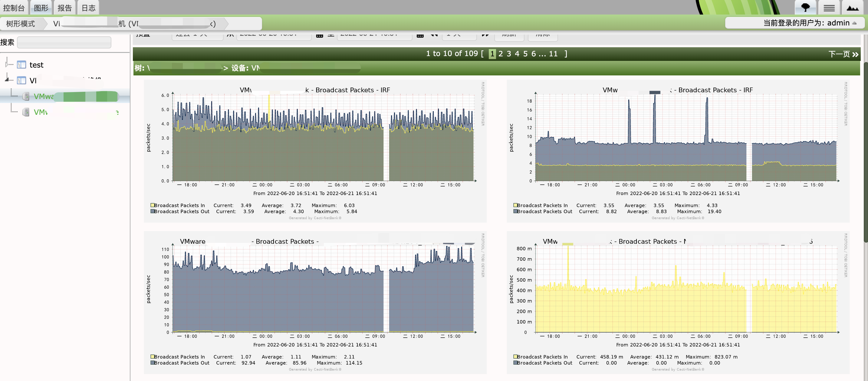Go to the next page via 下一页
Screen dimensions: 868x381
(x=842, y=54)
